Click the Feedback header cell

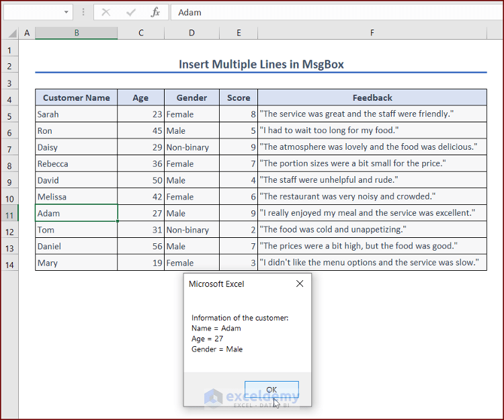coord(372,97)
